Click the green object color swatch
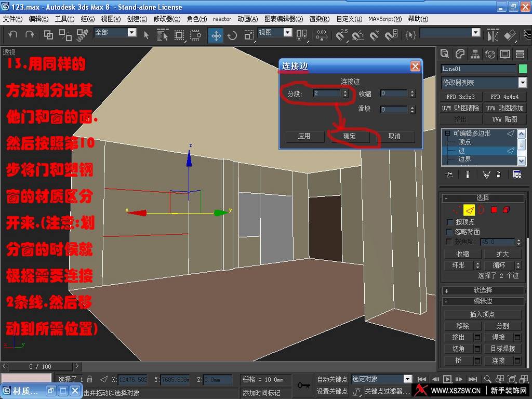This screenshot has height=399, width=532. (522, 69)
